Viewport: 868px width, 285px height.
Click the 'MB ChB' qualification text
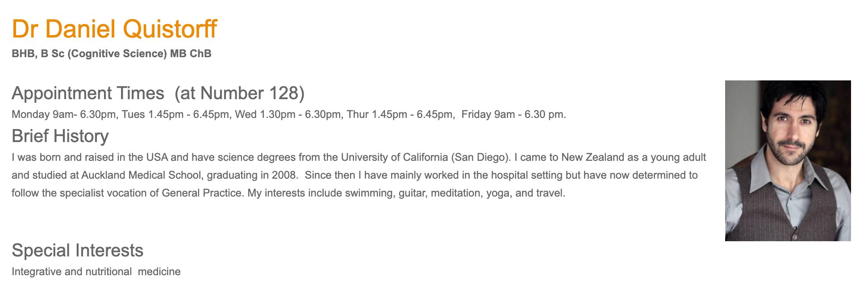[191, 54]
